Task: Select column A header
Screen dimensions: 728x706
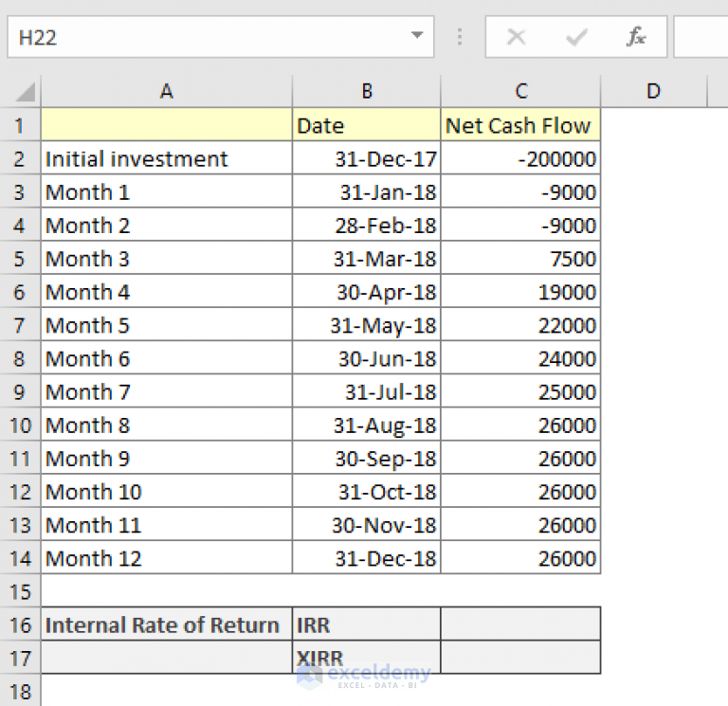Action: [x=167, y=91]
